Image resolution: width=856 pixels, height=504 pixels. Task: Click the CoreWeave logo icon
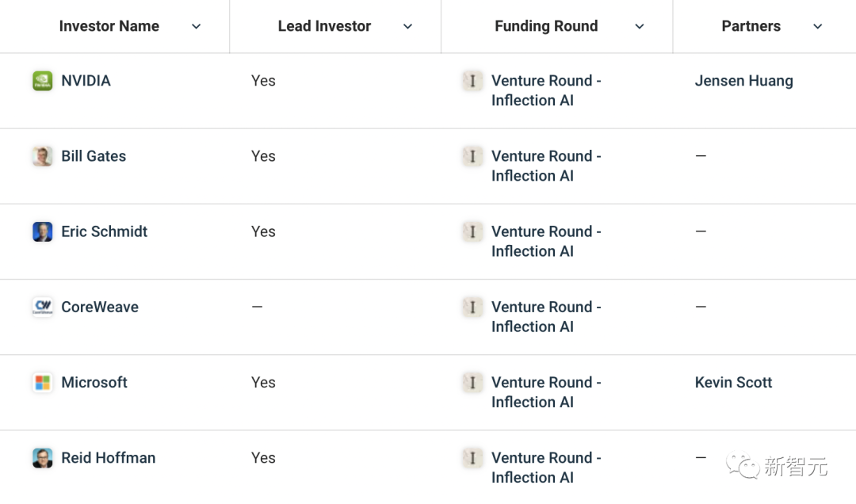[42, 307]
